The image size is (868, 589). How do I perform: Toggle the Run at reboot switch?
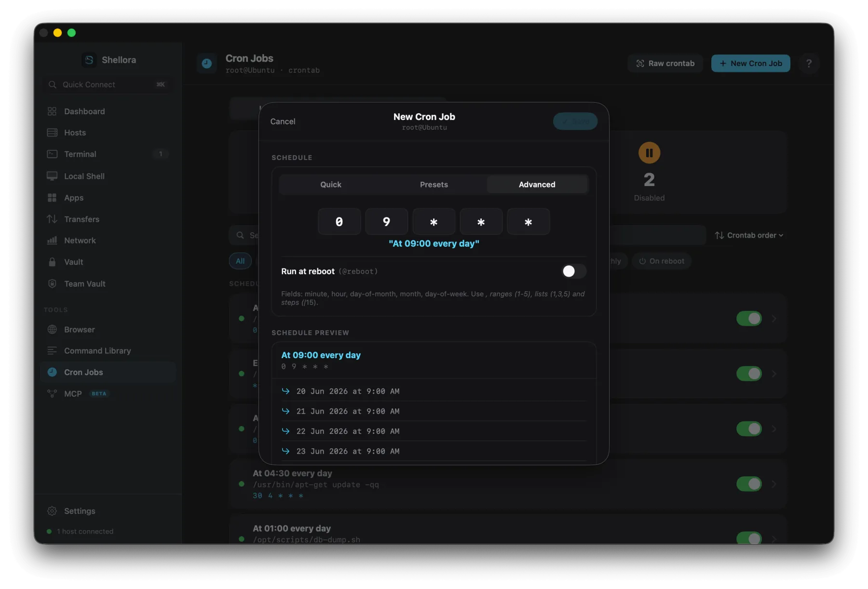pos(574,271)
